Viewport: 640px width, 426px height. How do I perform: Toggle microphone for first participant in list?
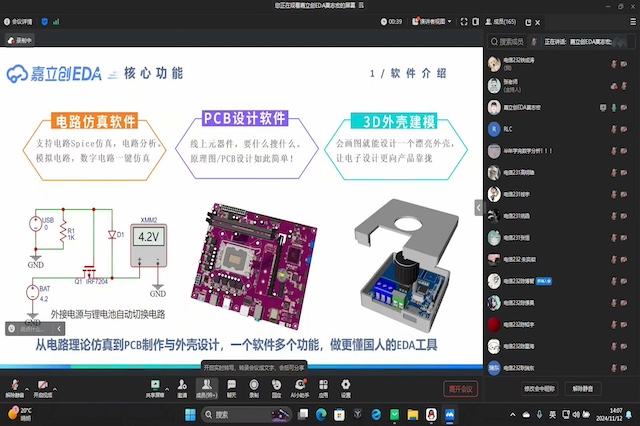(612, 63)
